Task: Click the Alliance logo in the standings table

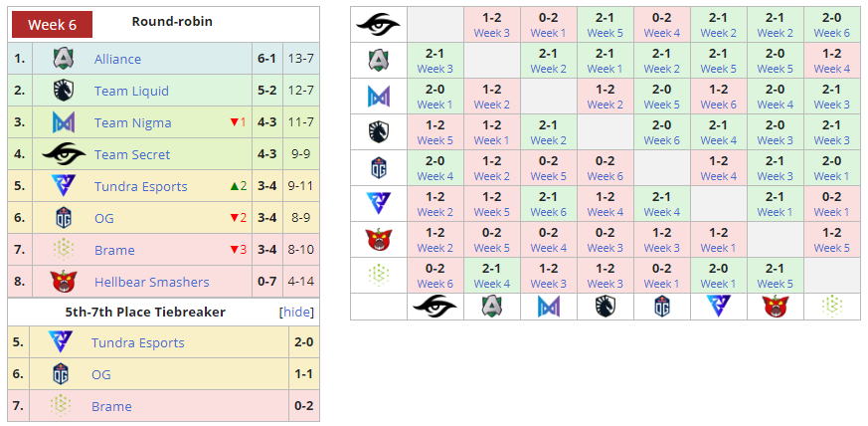Action: coord(62,59)
